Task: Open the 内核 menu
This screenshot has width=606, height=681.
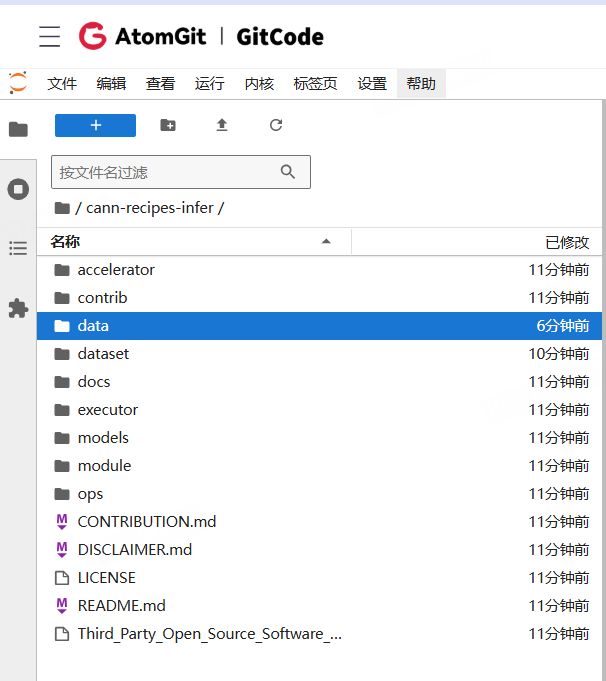Action: [x=259, y=83]
